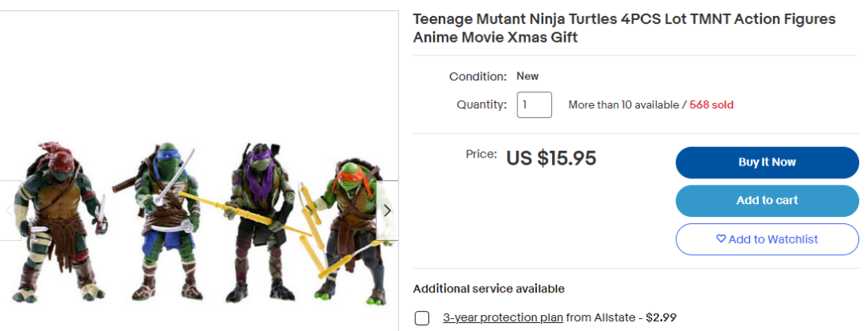This screenshot has height=331, width=868.
Task: Click the previous image arrow on the product photo
Action: click(x=10, y=210)
